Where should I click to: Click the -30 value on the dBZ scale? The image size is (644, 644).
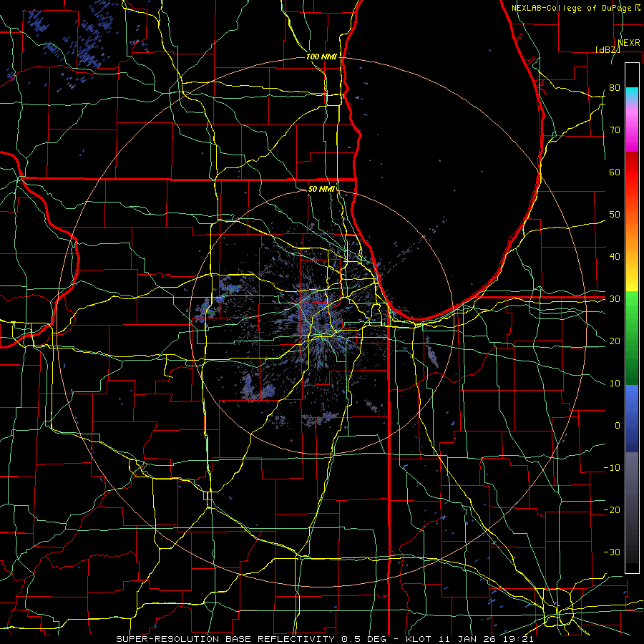point(612,552)
